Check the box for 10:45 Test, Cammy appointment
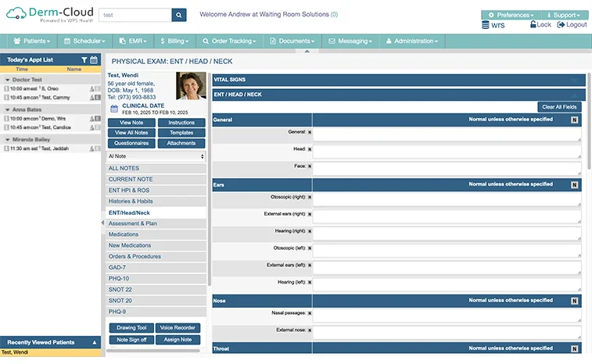Viewport: 592px width, 364px height. [6, 98]
